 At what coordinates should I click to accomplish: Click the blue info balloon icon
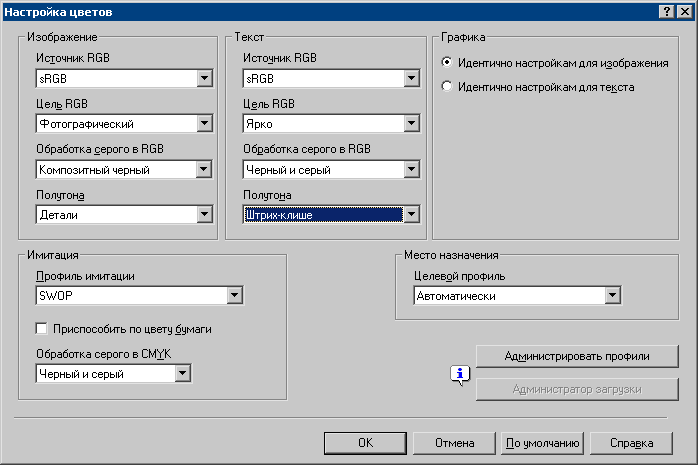tap(460, 375)
